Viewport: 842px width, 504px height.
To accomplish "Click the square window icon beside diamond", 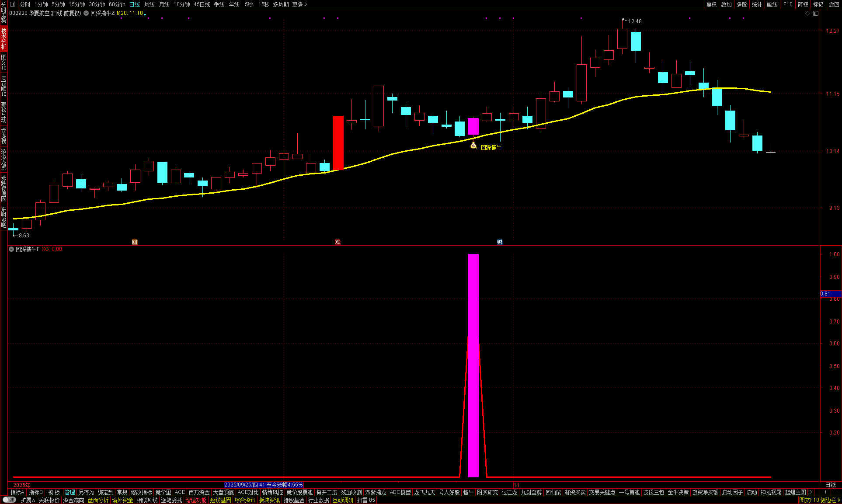I will pyautogui.click(x=816, y=14).
